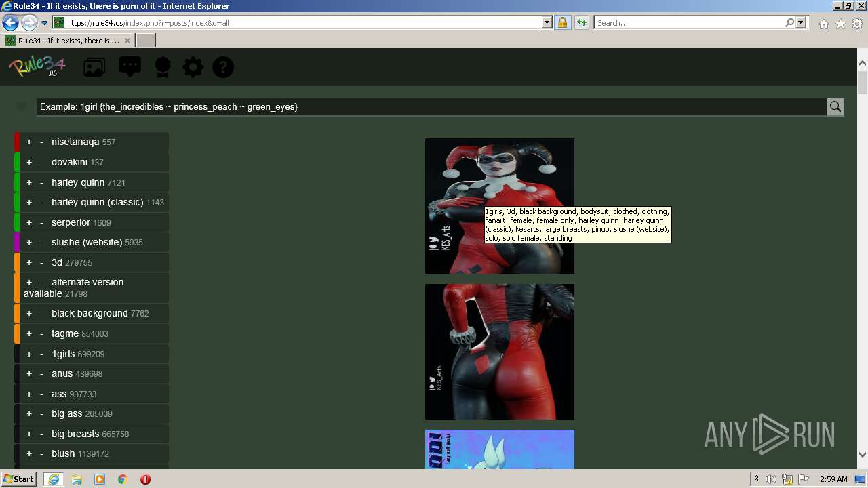Open the browser Home icon
868x488 pixels.
(x=823, y=23)
